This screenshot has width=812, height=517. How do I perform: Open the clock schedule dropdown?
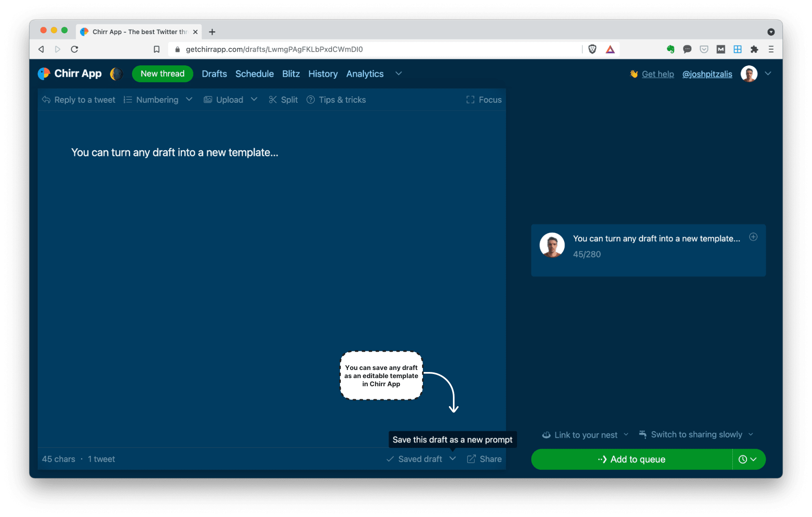[748, 459]
